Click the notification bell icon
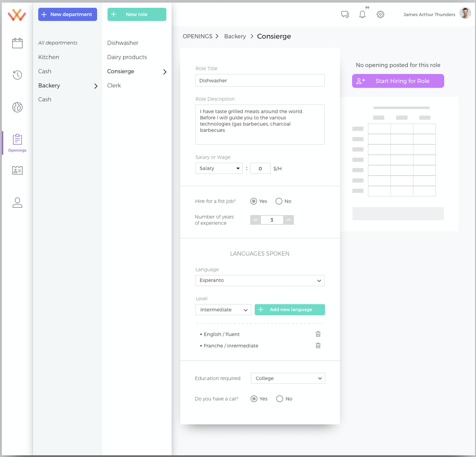This screenshot has width=476, height=457. tap(362, 14)
